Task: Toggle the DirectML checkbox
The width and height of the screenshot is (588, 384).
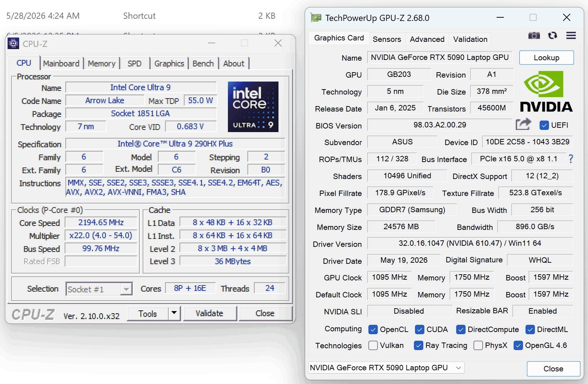Action: click(x=530, y=330)
